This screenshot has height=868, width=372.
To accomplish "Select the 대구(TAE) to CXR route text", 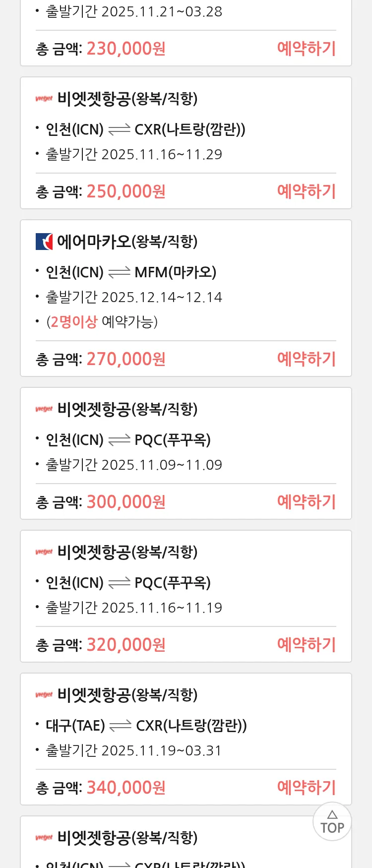I will tap(146, 726).
